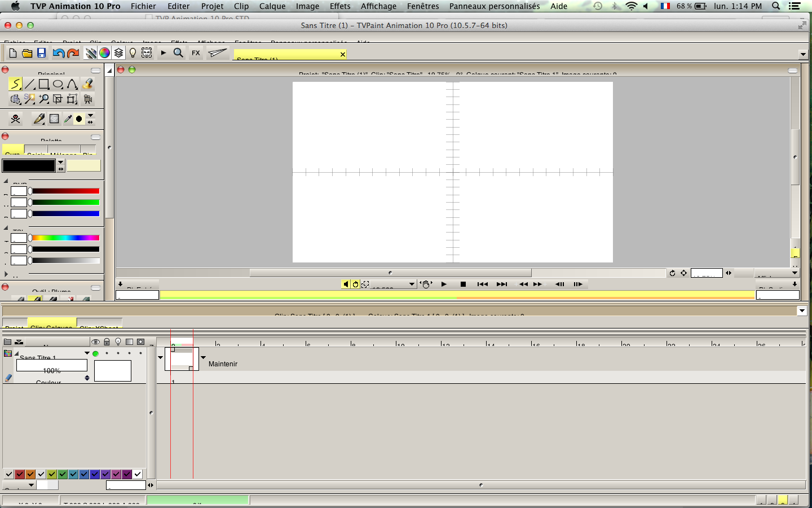812x508 pixels.
Task: Open the Panneaux personnalisés menu
Action: [x=495, y=6]
